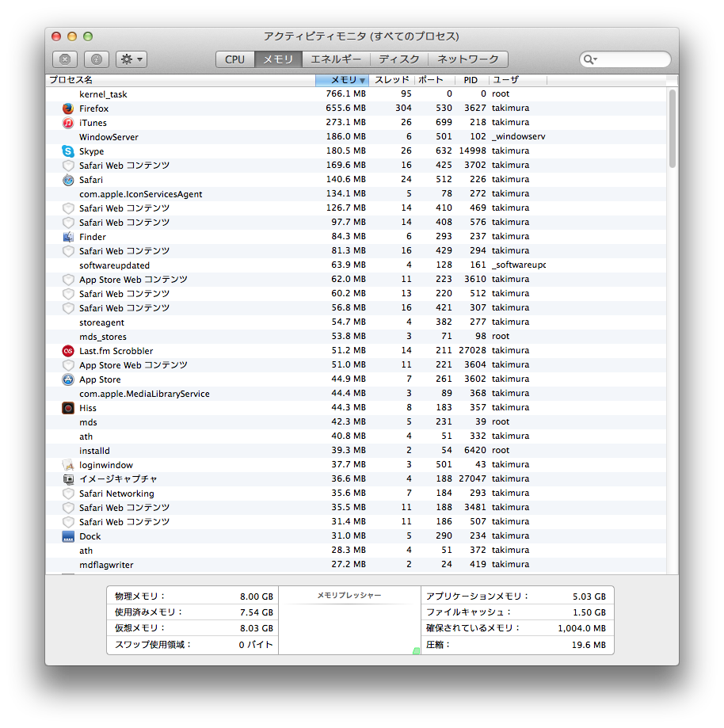
Task: Select the ath process with PID 332
Action: tap(356, 436)
